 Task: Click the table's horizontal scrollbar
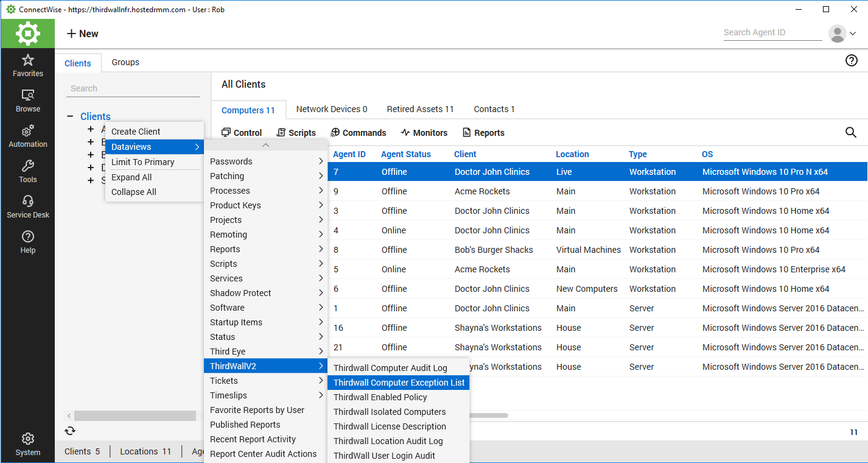click(488, 415)
